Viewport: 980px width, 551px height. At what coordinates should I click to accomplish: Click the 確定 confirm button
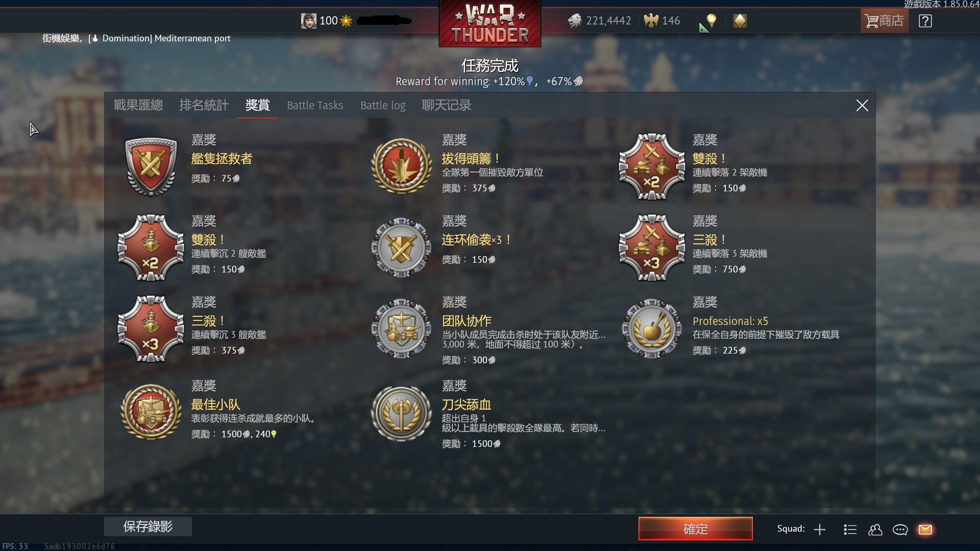point(695,529)
